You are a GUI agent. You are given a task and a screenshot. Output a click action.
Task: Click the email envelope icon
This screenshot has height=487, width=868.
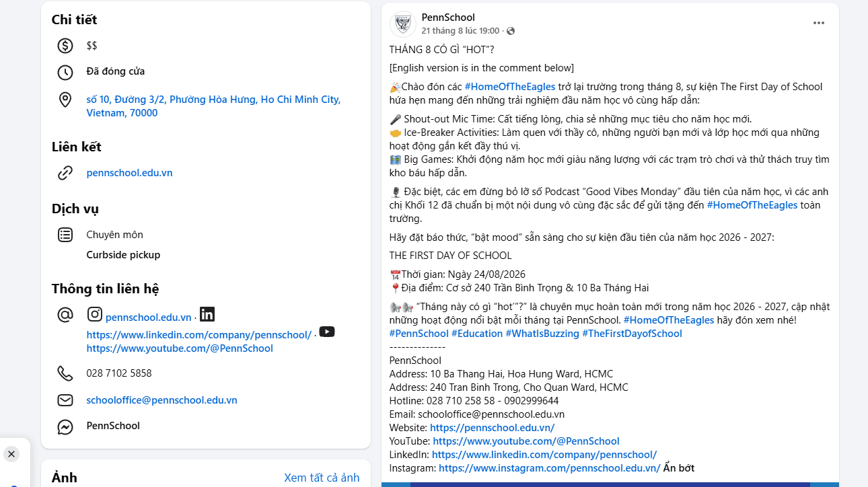pos(65,400)
